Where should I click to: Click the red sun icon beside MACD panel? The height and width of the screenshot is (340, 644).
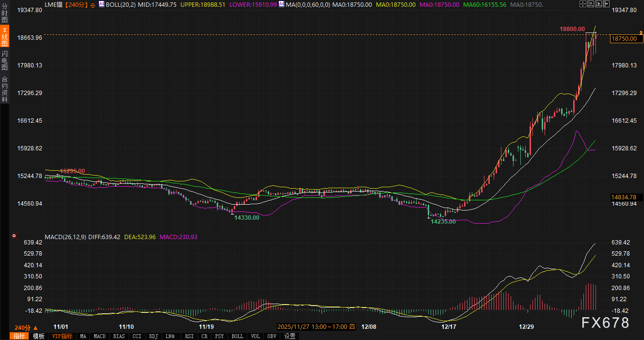[x=14, y=237]
